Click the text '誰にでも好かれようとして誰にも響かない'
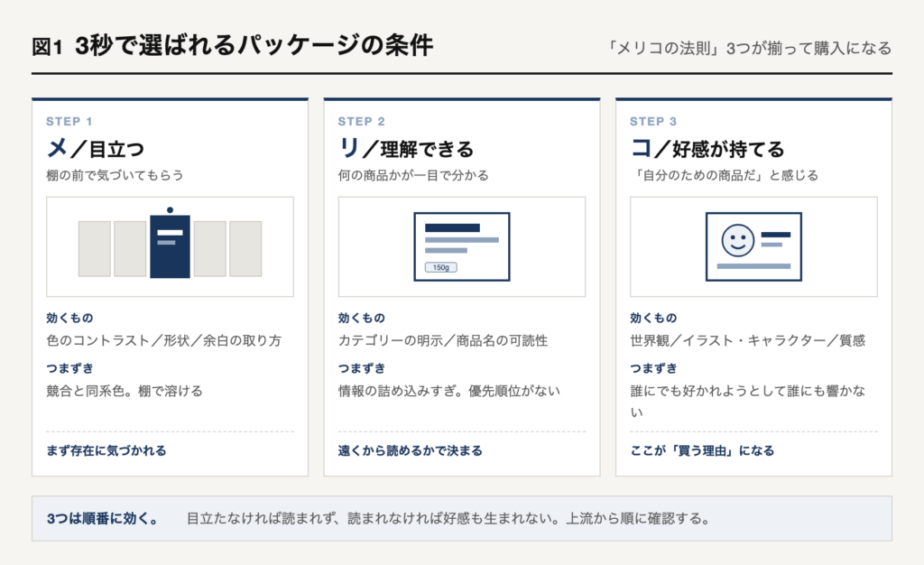Viewport: 924px width, 565px height. [747, 402]
